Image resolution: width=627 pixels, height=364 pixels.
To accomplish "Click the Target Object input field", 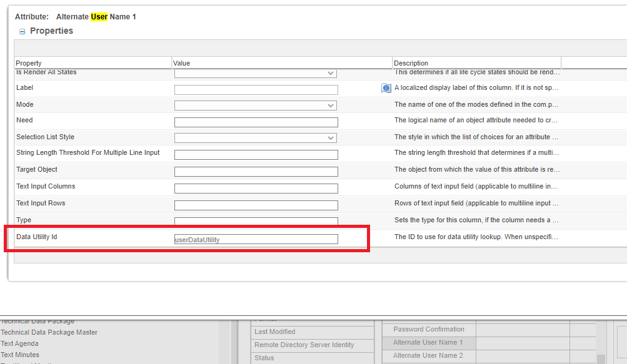I will [x=255, y=171].
